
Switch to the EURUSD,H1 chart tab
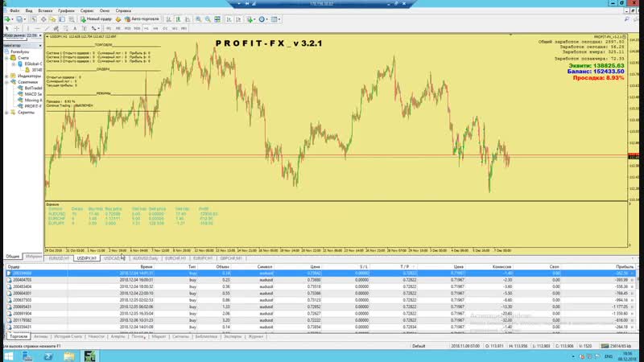click(59, 258)
